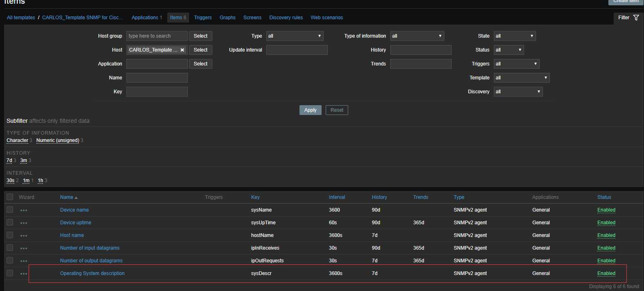
Task: Open CARLOS_Template SNMP breadcrumb link
Action: tap(83, 18)
